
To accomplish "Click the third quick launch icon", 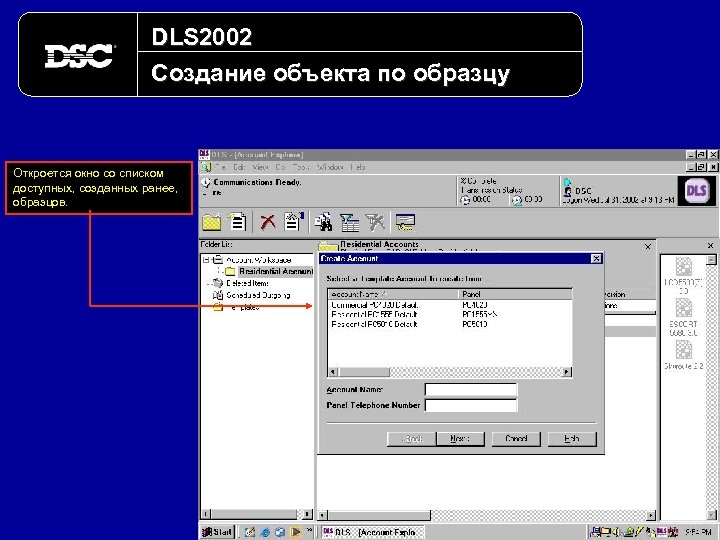I will [280, 532].
